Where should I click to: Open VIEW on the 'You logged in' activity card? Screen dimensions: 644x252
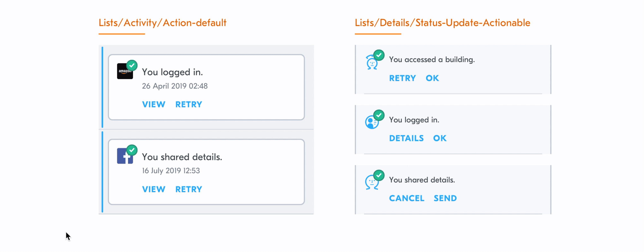coord(154,104)
